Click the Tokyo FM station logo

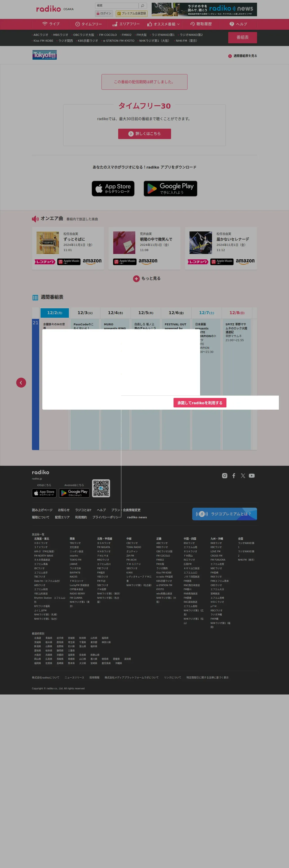[44, 55]
